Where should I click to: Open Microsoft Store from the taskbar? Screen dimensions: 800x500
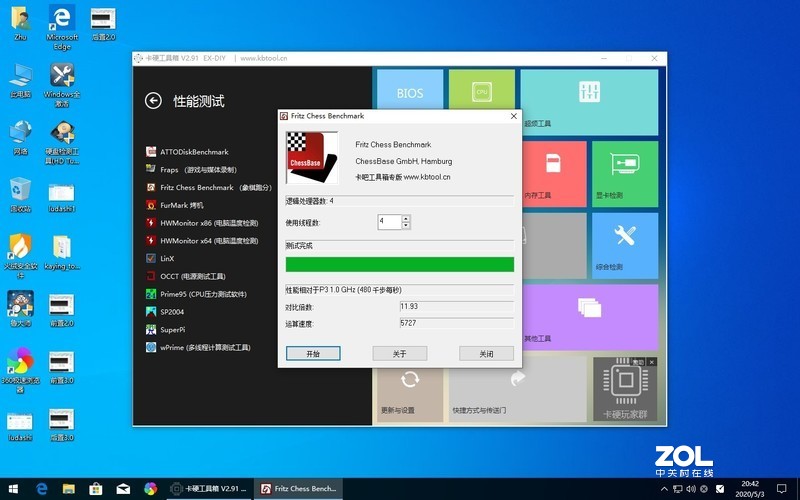(96, 489)
